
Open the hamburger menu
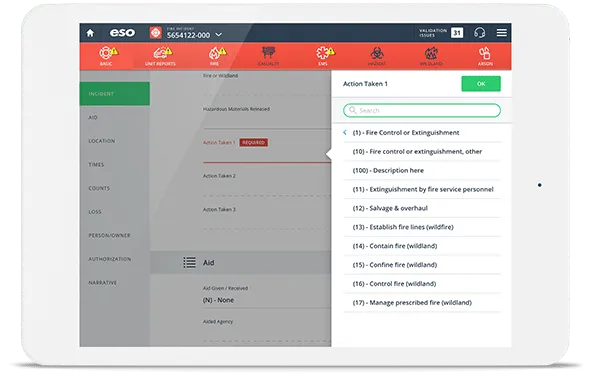pos(501,33)
